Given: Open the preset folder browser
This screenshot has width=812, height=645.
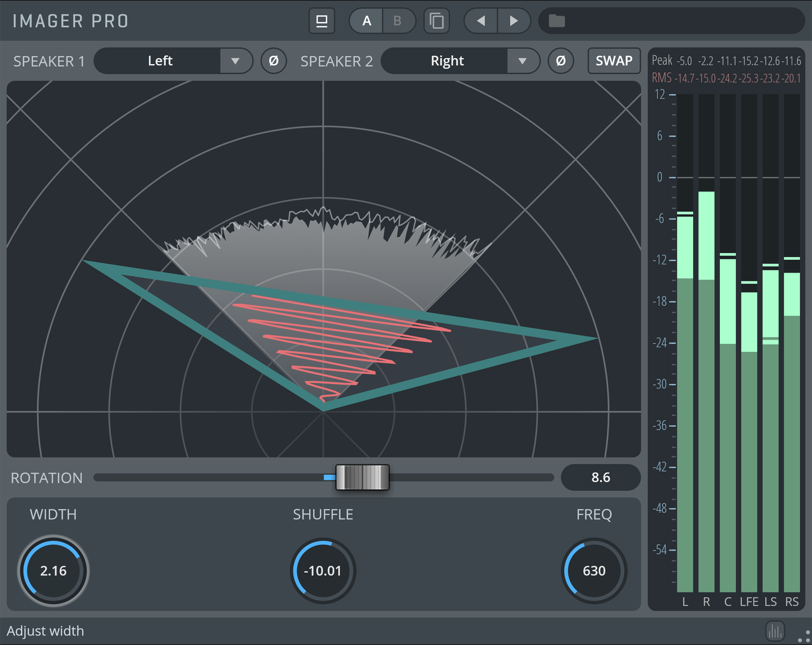Looking at the screenshot, I should pos(557,21).
